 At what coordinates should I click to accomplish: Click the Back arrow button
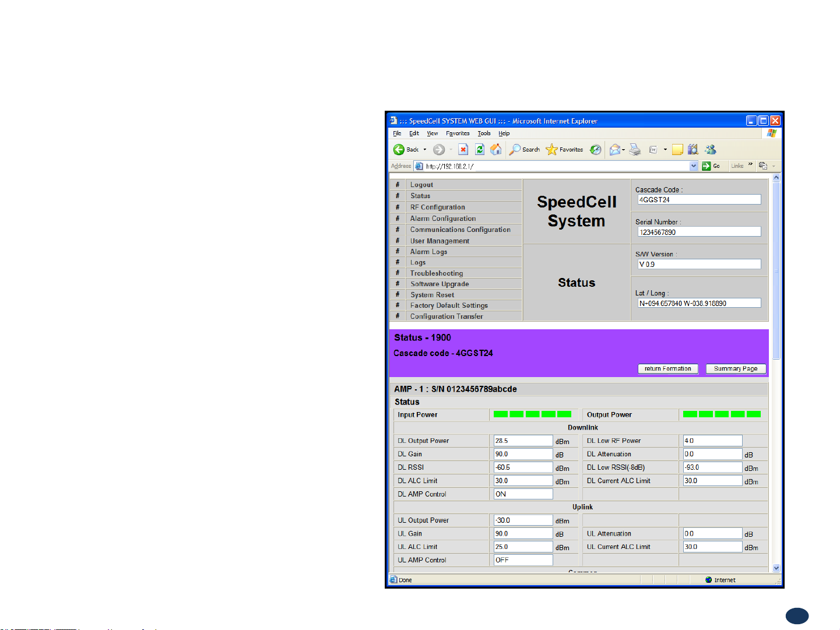(x=399, y=150)
